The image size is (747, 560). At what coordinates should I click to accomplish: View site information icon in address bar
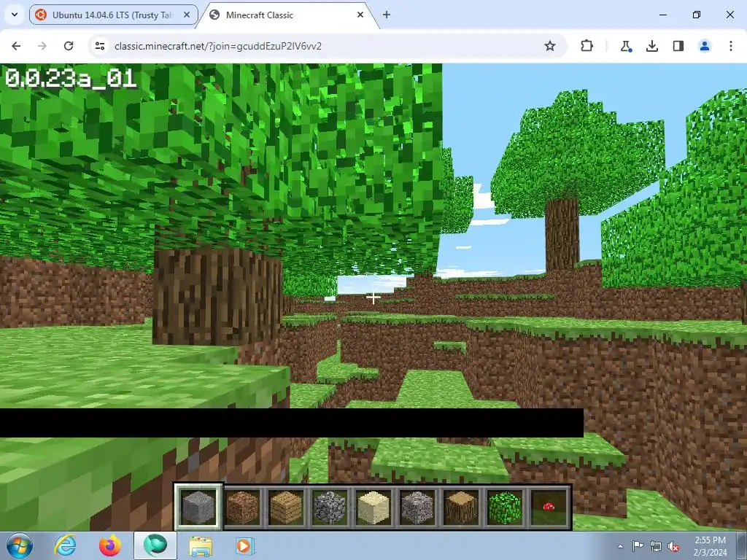coord(100,46)
